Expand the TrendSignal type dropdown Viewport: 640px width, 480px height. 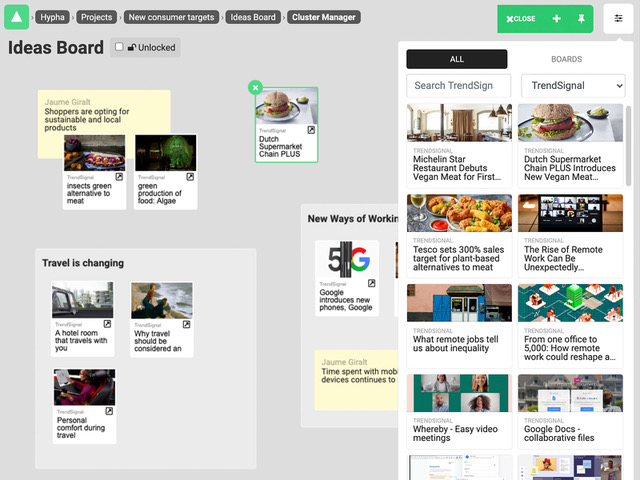pos(573,86)
